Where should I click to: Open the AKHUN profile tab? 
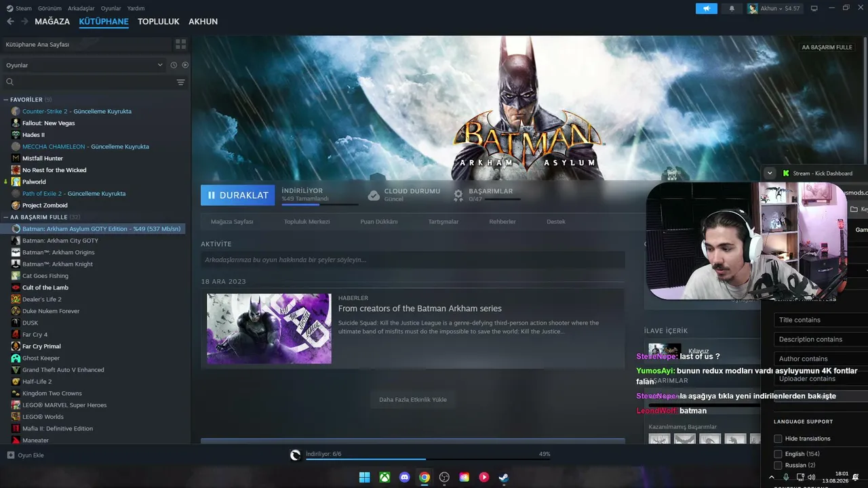[203, 22]
